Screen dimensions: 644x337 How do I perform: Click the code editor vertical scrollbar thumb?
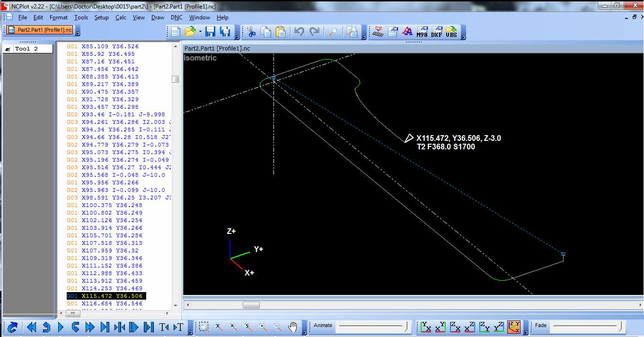pyautogui.click(x=176, y=79)
